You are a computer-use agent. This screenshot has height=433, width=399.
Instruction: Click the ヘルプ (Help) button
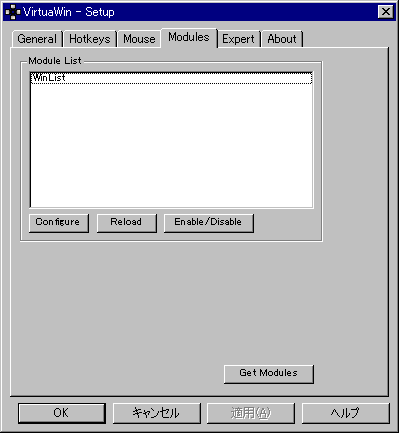tap(346, 413)
